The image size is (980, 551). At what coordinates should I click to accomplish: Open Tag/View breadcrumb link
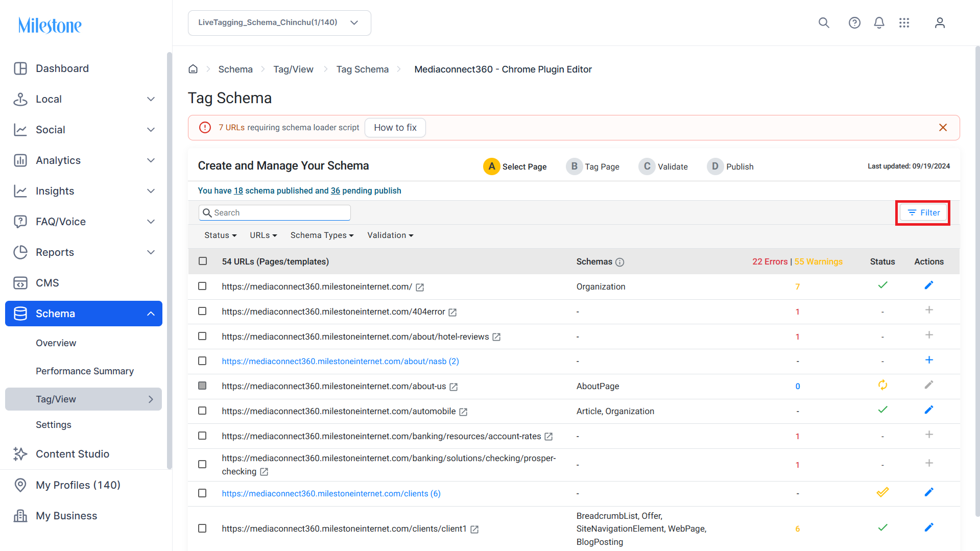pyautogui.click(x=293, y=69)
